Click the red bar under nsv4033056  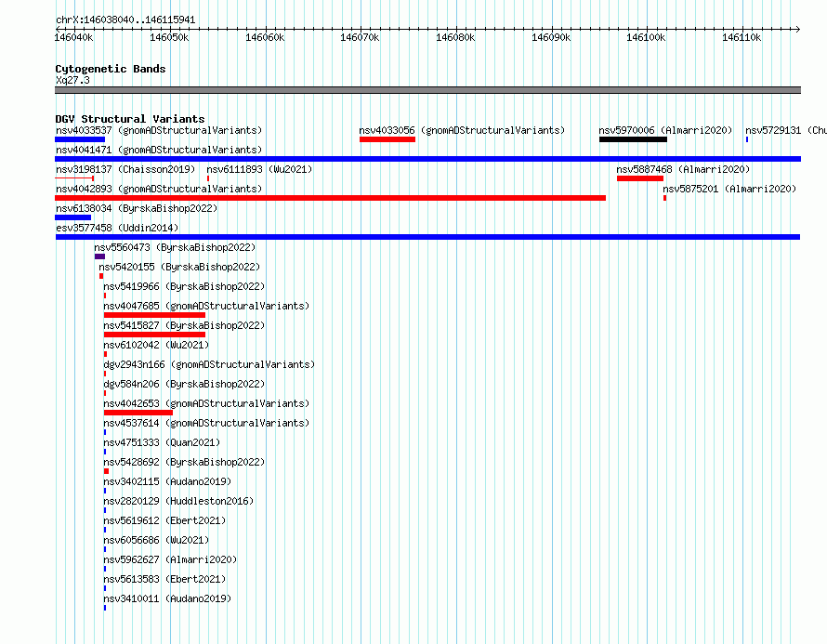click(387, 139)
